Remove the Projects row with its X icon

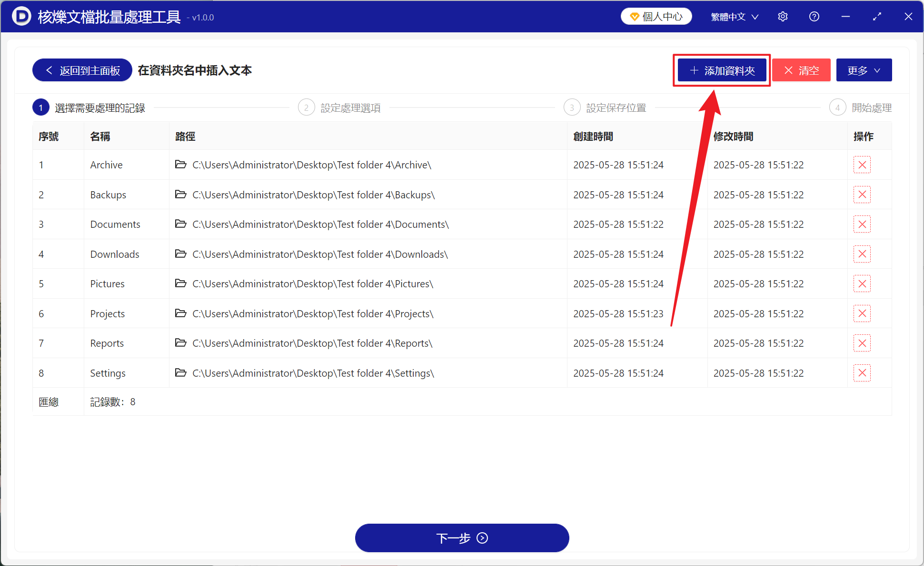coord(862,313)
